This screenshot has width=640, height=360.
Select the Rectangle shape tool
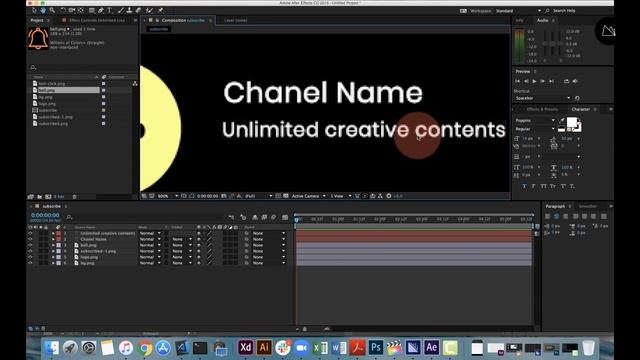(x=92, y=10)
